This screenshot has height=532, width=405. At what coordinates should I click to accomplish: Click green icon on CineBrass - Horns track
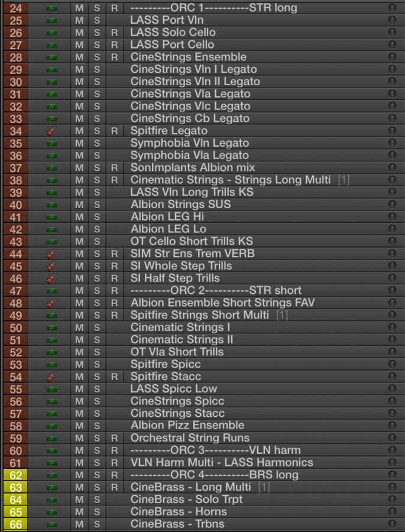[52, 512]
